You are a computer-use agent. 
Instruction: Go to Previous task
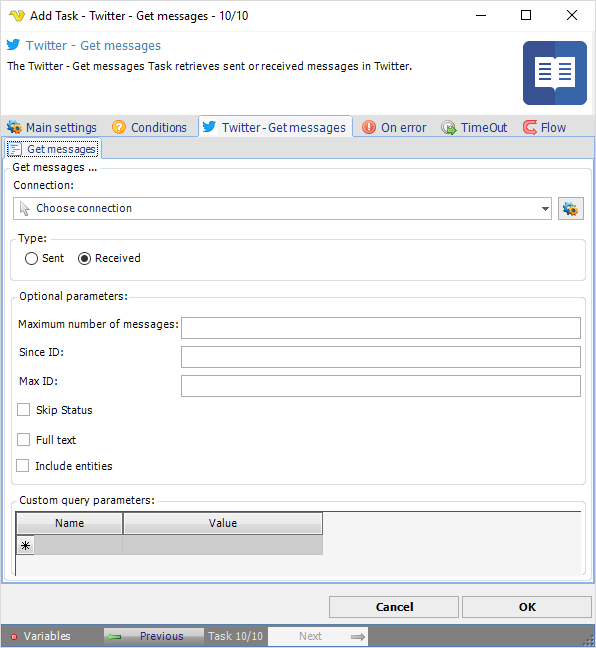pos(154,636)
